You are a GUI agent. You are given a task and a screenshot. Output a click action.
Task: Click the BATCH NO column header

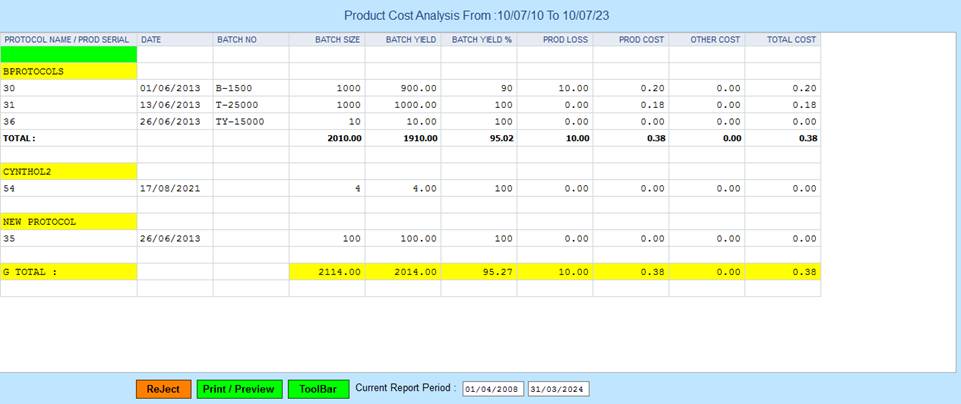tap(237, 39)
